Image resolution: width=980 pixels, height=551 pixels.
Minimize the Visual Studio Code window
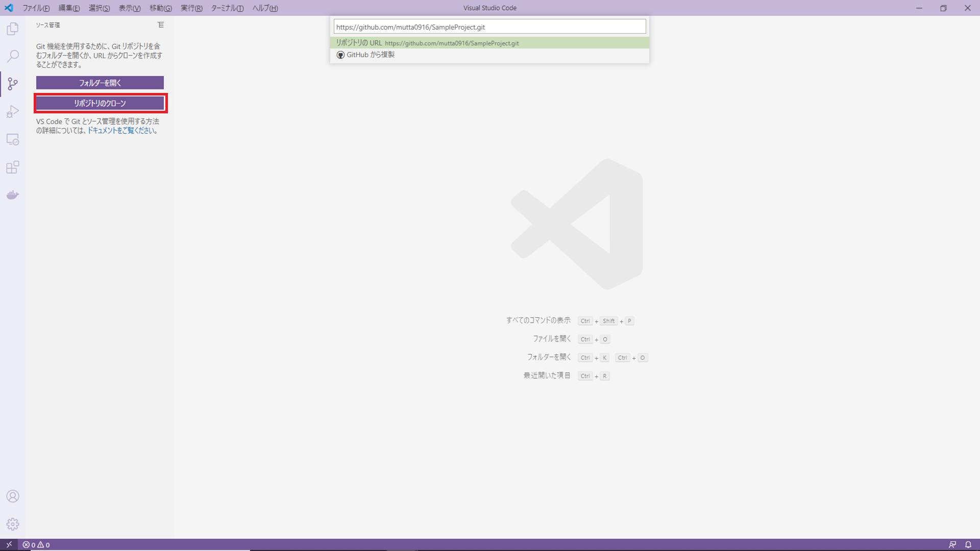pos(919,8)
